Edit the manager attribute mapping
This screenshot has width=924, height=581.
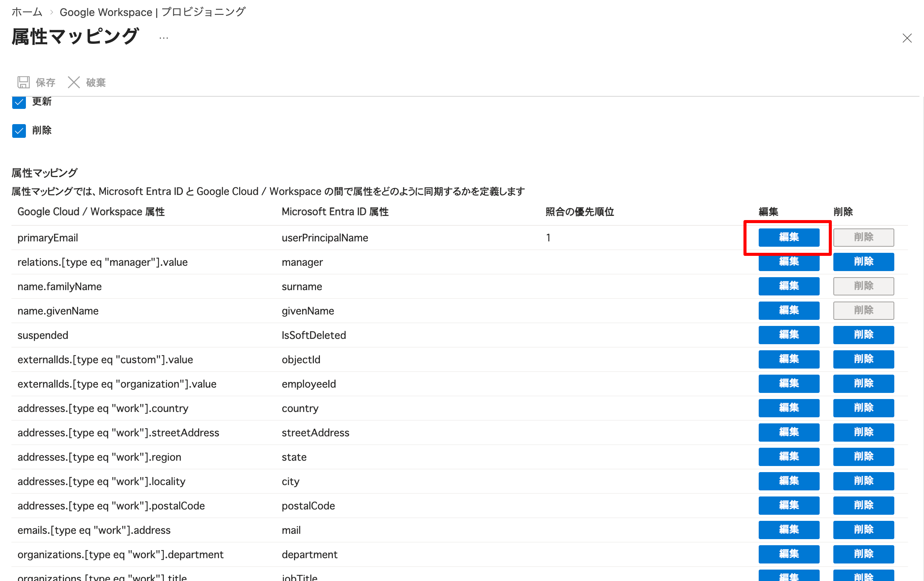(788, 262)
